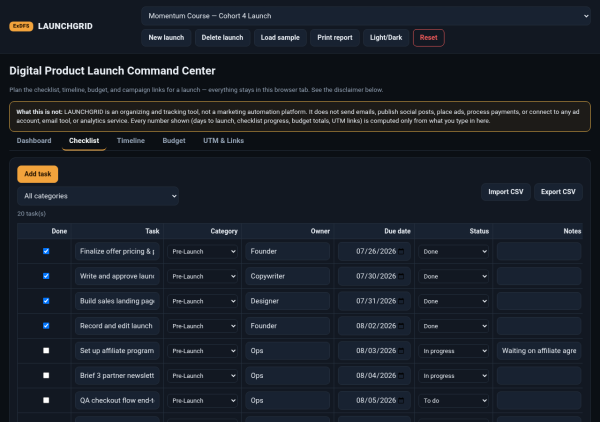Check Done for QA checkout flow task
This screenshot has width=600, height=422.
click(x=46, y=400)
